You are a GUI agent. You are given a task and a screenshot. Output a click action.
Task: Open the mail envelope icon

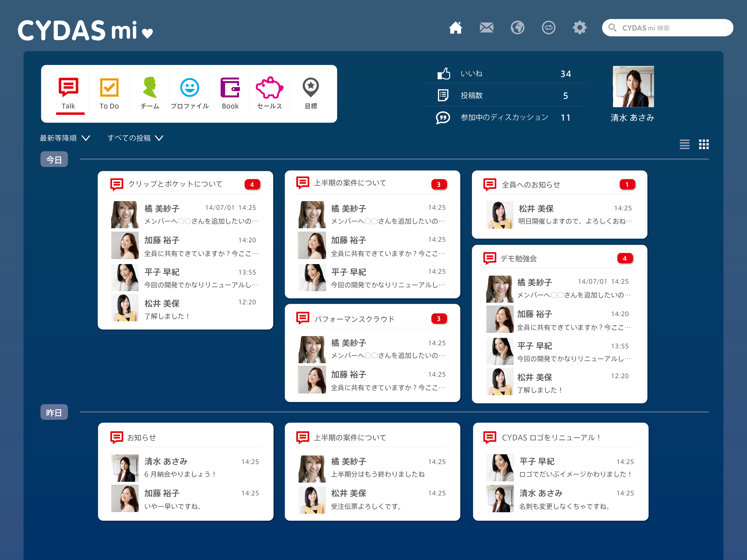click(x=486, y=28)
